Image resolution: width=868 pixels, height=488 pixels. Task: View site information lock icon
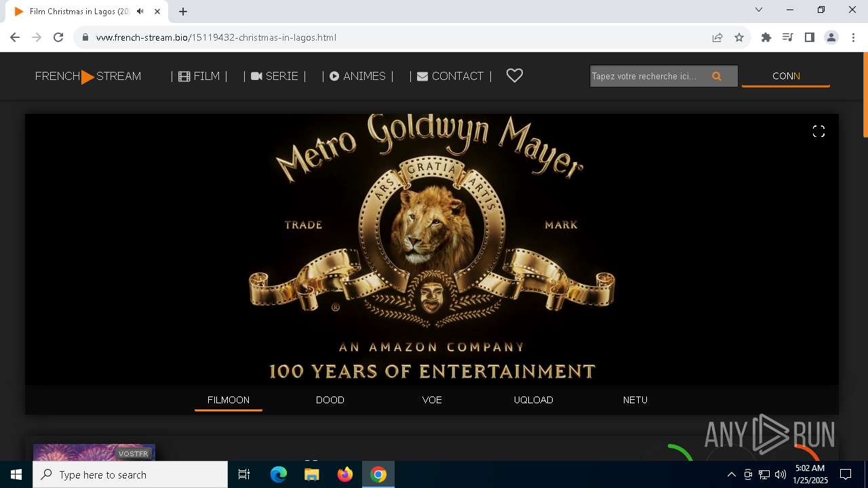[85, 37]
